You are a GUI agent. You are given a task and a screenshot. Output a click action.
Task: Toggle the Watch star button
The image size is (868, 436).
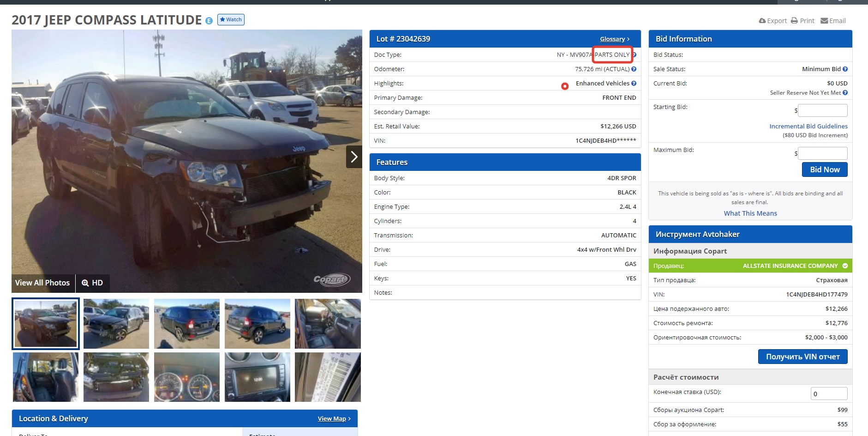(231, 19)
